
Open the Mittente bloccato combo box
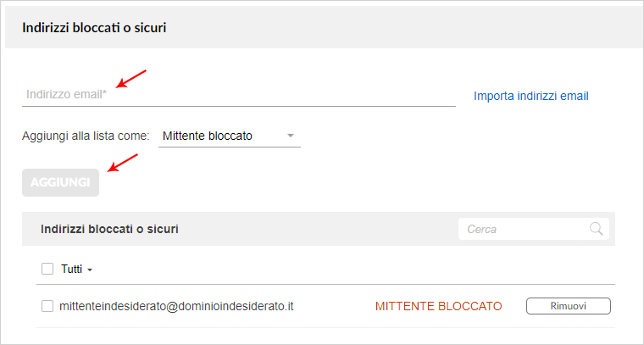point(229,136)
